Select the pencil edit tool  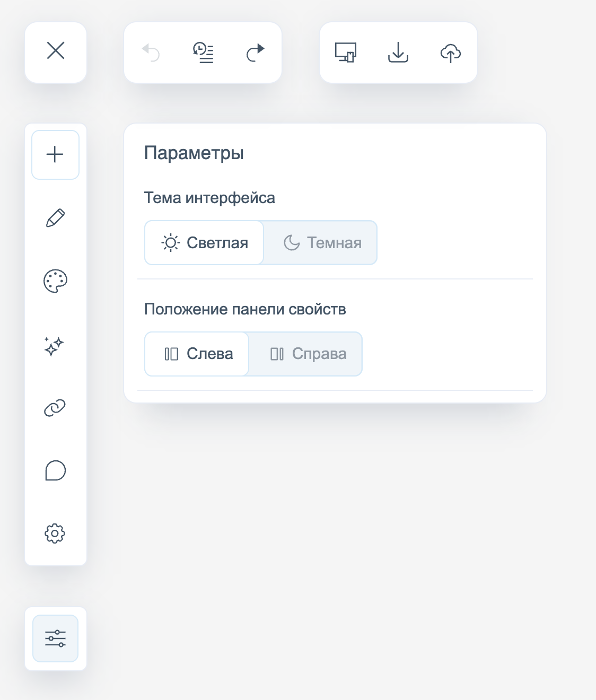pyautogui.click(x=56, y=218)
